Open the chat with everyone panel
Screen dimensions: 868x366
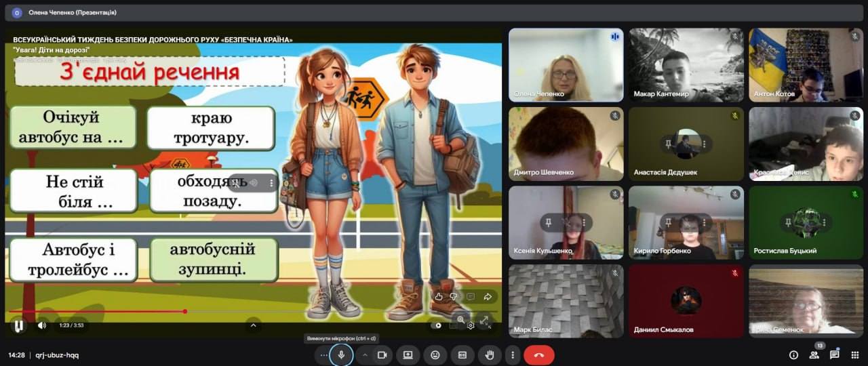(834, 354)
